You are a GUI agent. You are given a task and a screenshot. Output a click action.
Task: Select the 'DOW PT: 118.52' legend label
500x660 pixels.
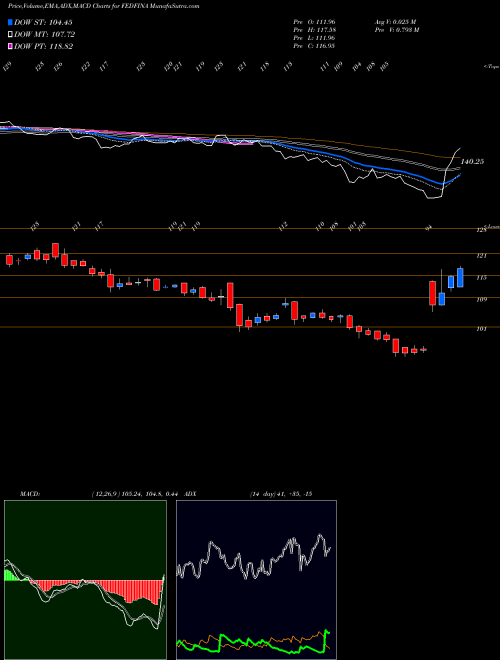43,47
